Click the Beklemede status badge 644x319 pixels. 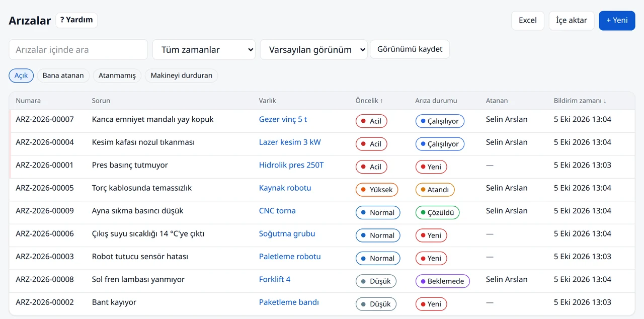pos(443,281)
